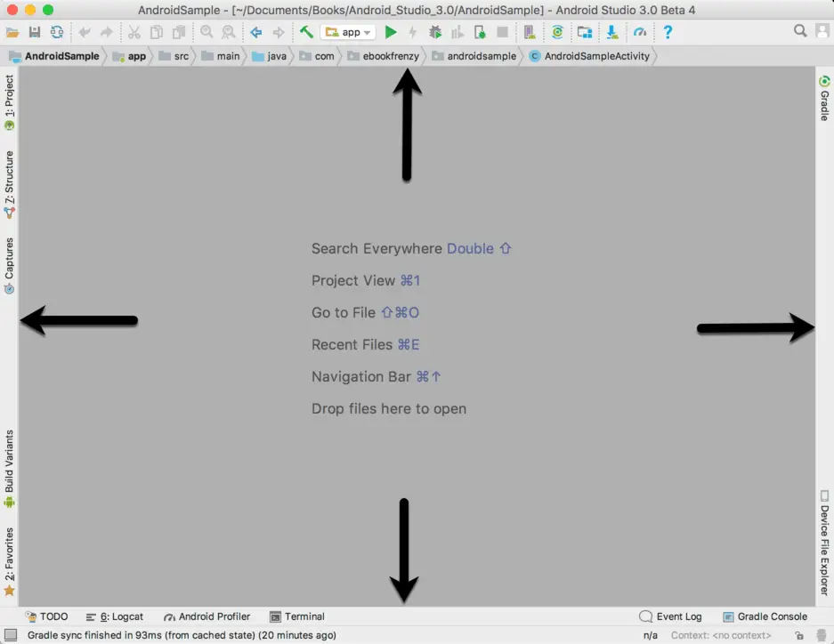Open the app run configuration dropdown
834x644 pixels.
[349, 32]
